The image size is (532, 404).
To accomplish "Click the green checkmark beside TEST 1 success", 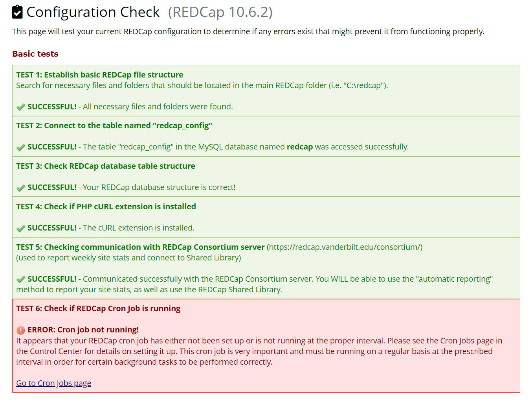I will pos(20,107).
